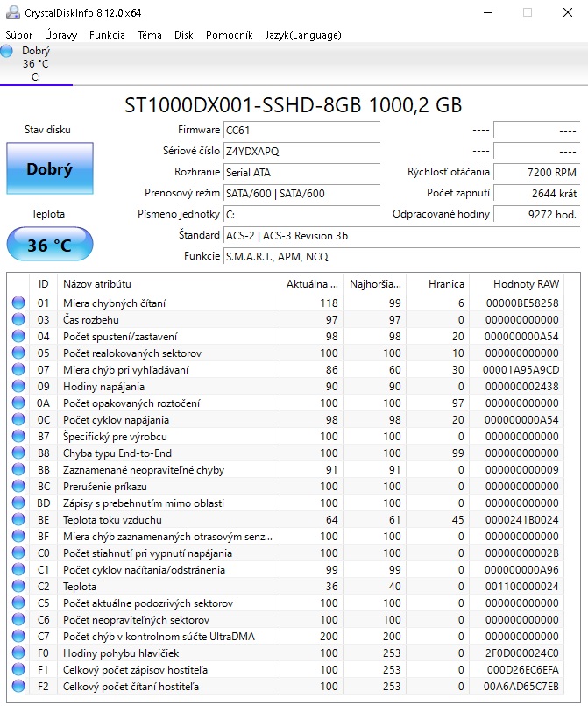Click status orb for attribute 09 power-on hours

(x=18, y=387)
